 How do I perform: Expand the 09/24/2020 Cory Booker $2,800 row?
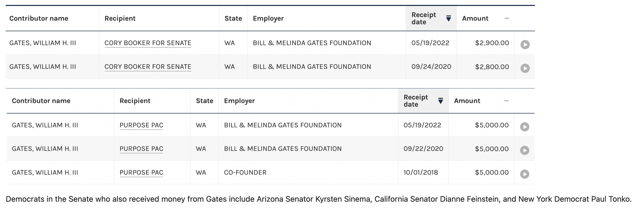point(525,68)
